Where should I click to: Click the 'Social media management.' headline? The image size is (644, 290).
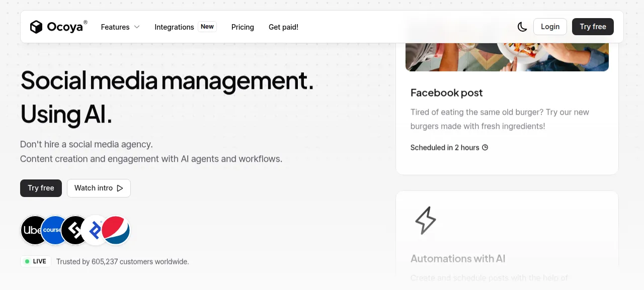coord(167,80)
